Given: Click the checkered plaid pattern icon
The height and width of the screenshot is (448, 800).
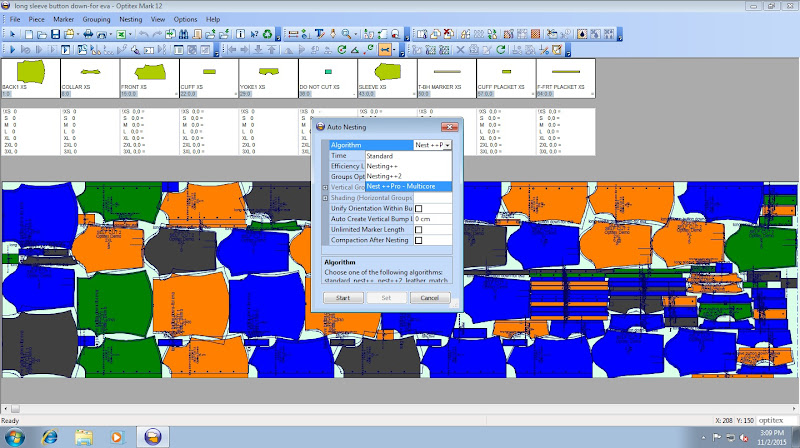Looking at the screenshot, I should tap(535, 34).
